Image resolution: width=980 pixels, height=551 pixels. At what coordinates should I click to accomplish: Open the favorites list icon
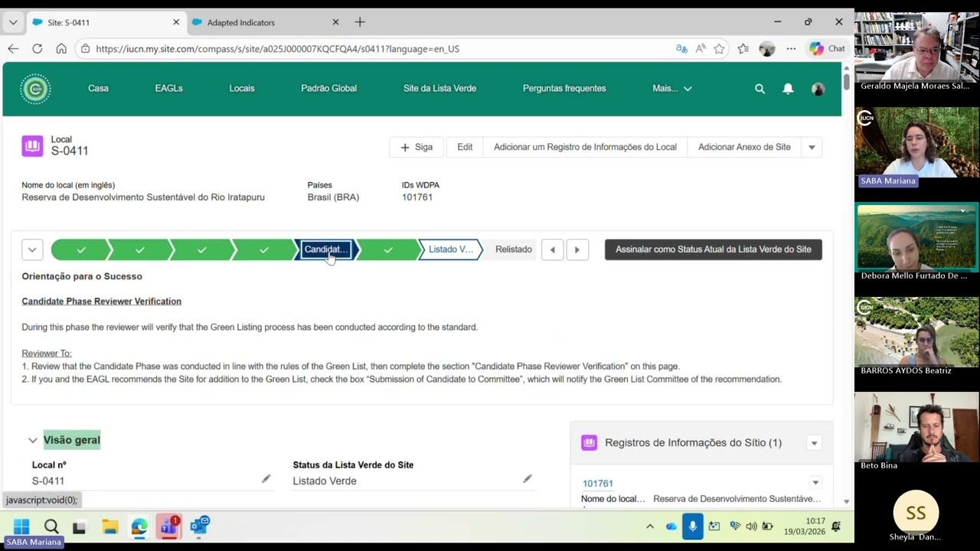coord(743,48)
